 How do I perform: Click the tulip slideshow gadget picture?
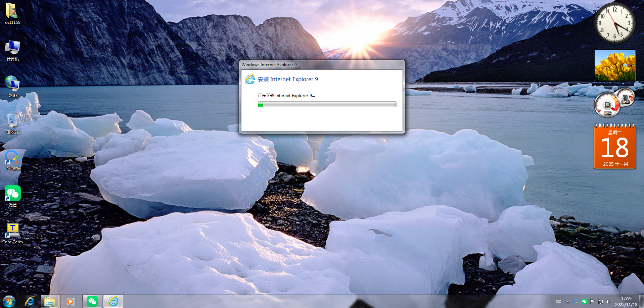614,65
